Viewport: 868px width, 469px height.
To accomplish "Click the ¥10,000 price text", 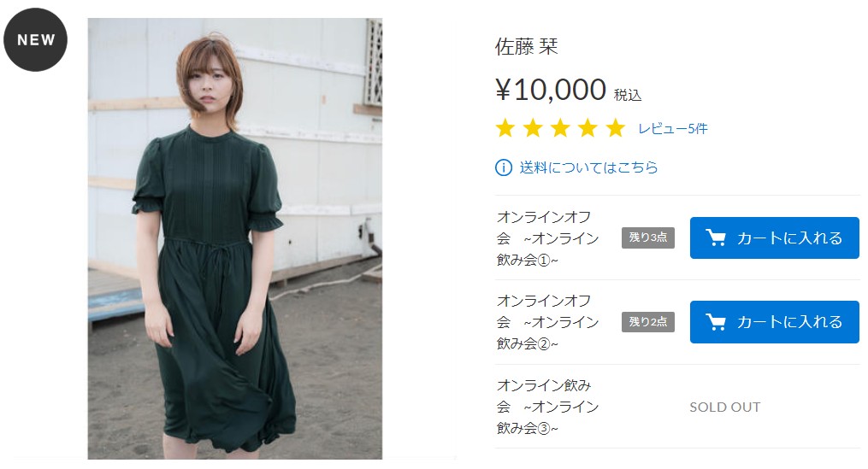I will coord(551,90).
